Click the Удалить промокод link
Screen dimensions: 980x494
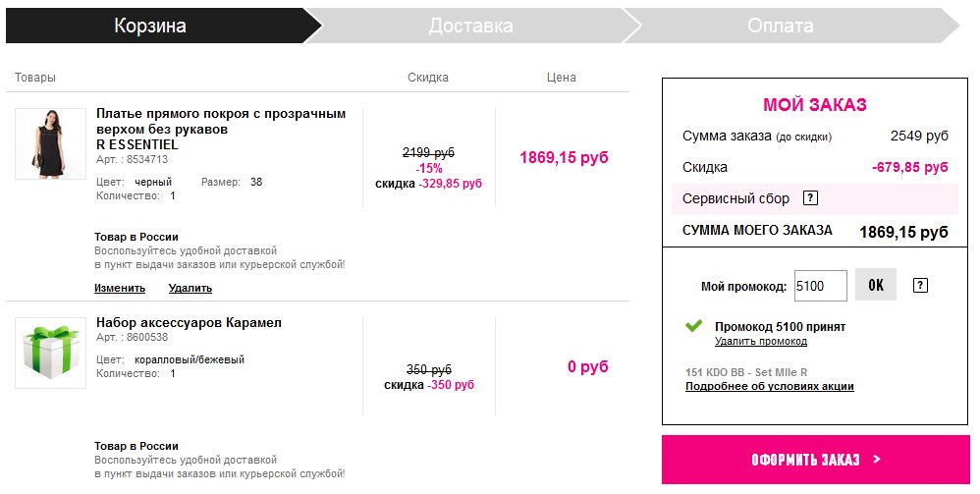(760, 341)
